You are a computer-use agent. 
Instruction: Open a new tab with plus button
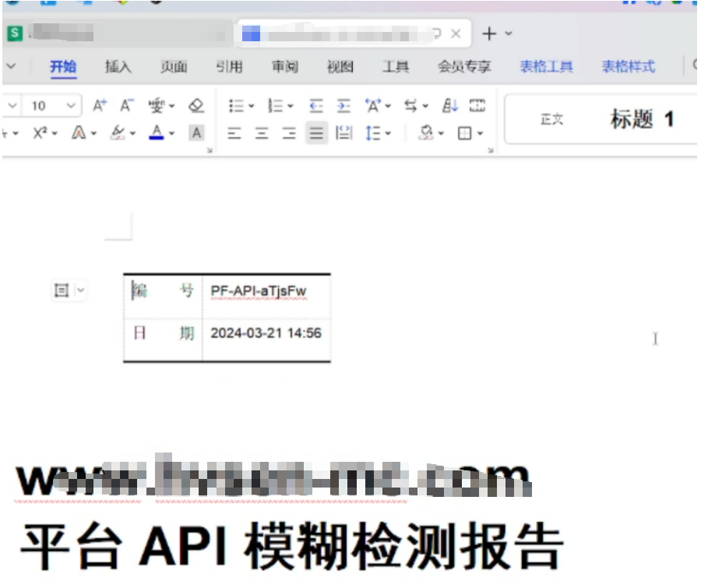489,34
